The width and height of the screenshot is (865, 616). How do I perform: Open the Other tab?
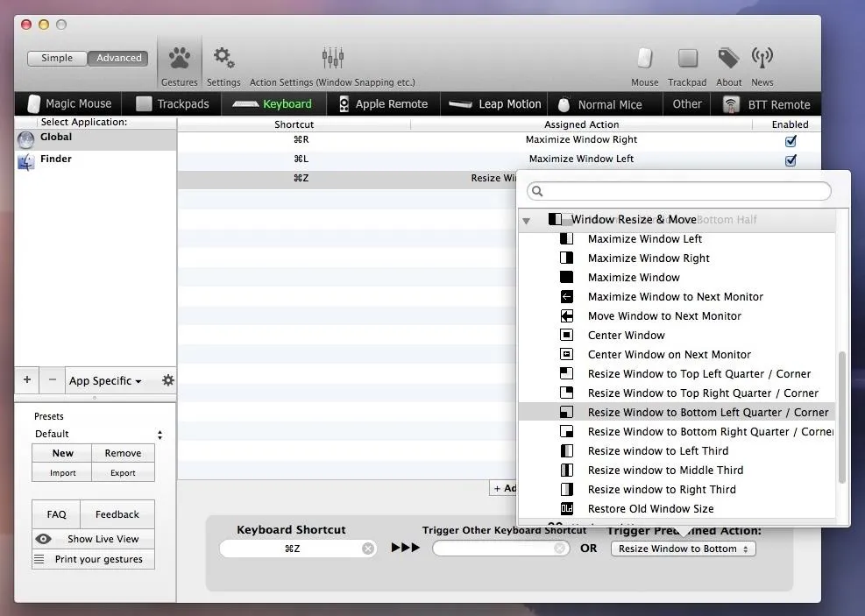tap(687, 103)
